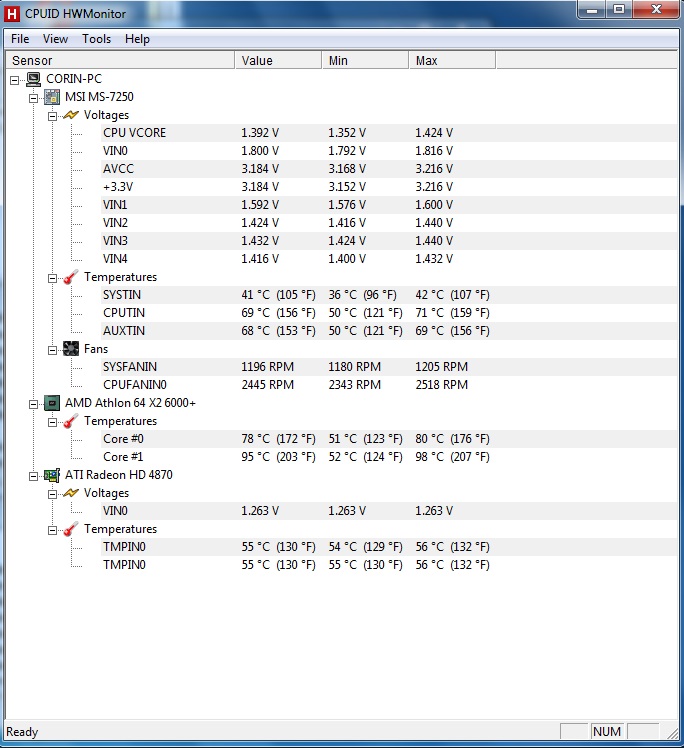
Task: Select the VIN1 sensor row
Action: click(x=389, y=205)
